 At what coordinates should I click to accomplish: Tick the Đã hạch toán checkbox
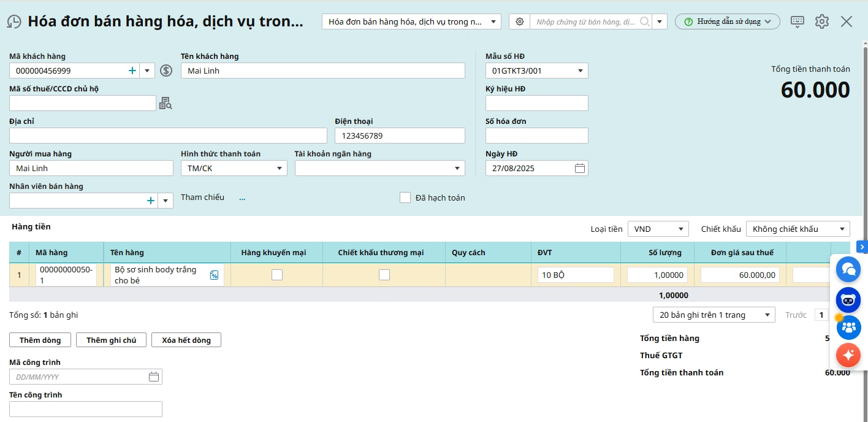[405, 198]
